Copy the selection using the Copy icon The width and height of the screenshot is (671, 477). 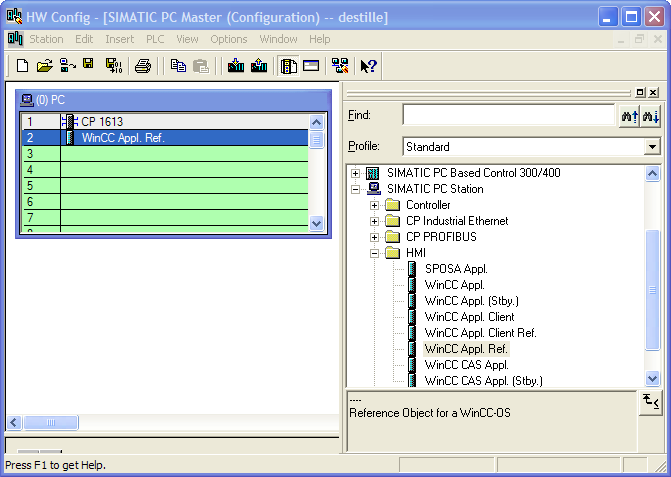(178, 66)
